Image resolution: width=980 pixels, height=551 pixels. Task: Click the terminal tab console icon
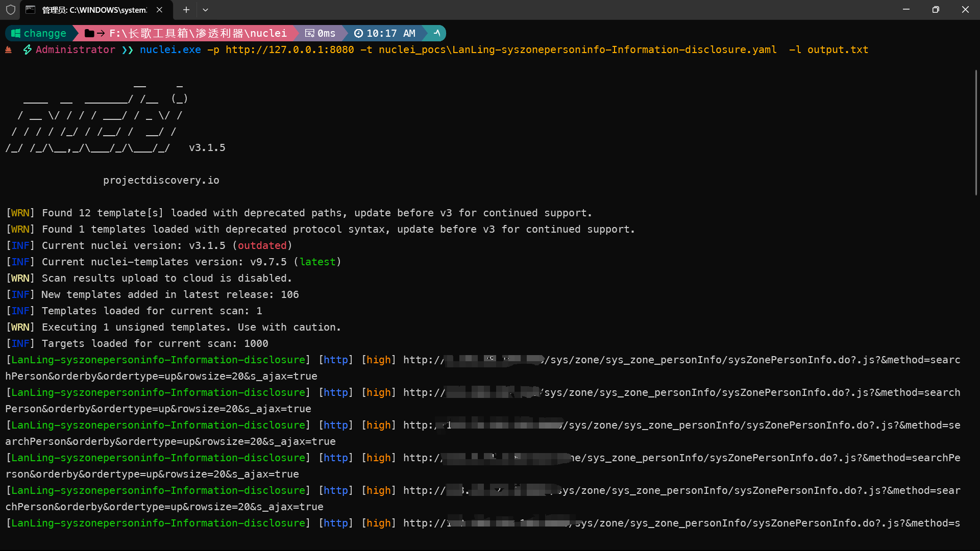pyautogui.click(x=31, y=10)
